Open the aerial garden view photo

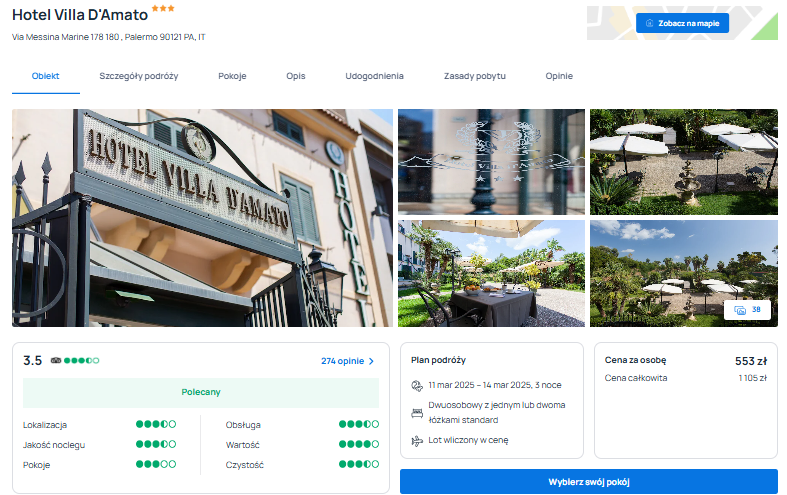[684, 274]
